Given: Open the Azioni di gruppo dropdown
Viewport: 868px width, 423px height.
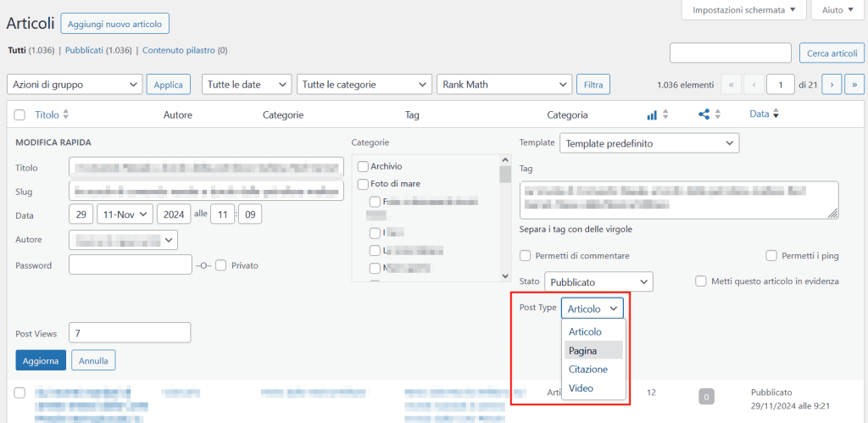Looking at the screenshot, I should pos(75,85).
